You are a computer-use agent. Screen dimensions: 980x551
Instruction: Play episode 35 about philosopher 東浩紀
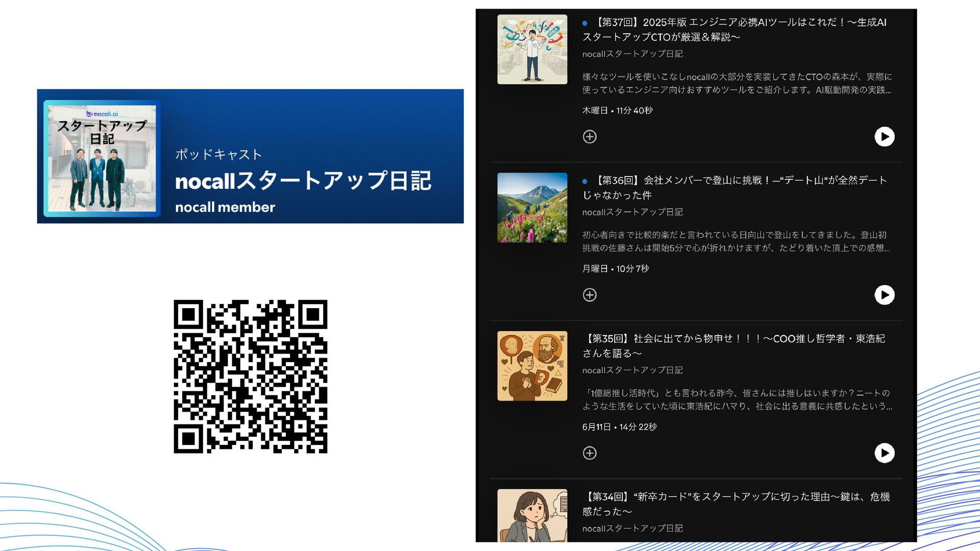(885, 453)
